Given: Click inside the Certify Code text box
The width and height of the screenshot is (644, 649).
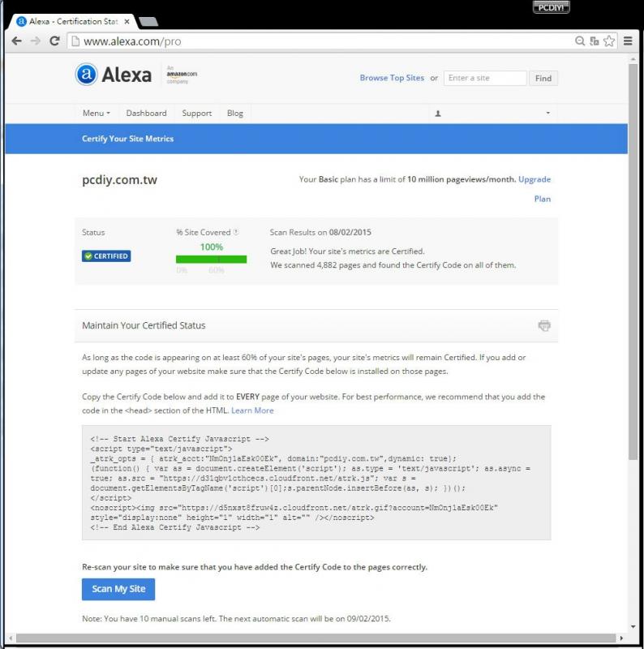Looking at the screenshot, I should tap(316, 483).
